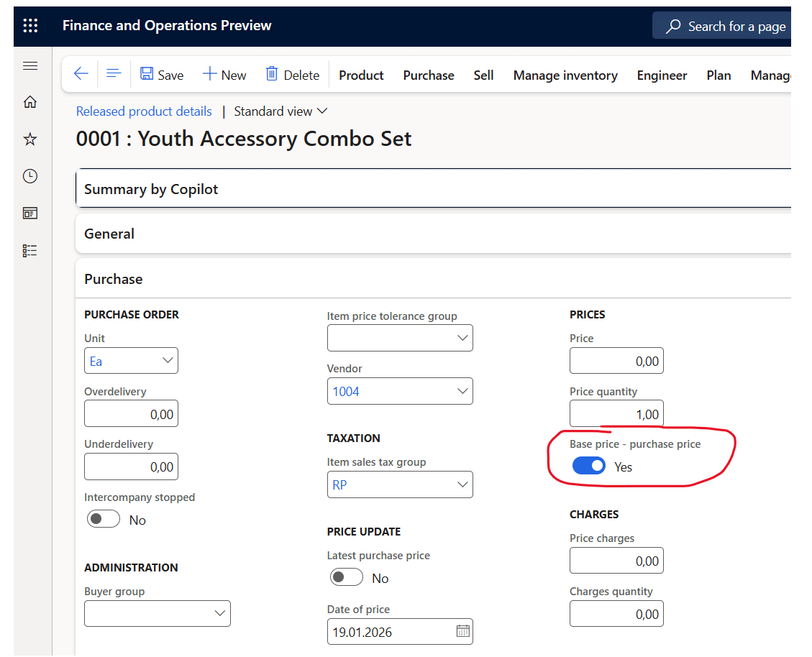Image resolution: width=812 pixels, height=657 pixels.
Task: Open calendar picker for Date of price
Action: point(462,631)
